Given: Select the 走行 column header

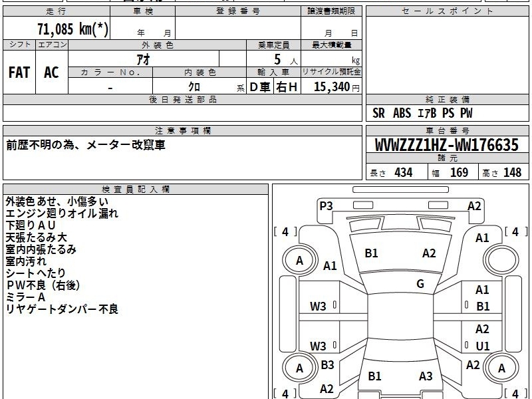Looking at the screenshot, I should [57, 11].
